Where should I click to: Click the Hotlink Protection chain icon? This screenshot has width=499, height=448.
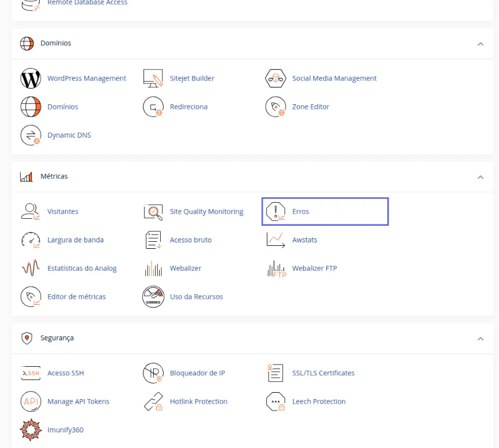coord(153,401)
